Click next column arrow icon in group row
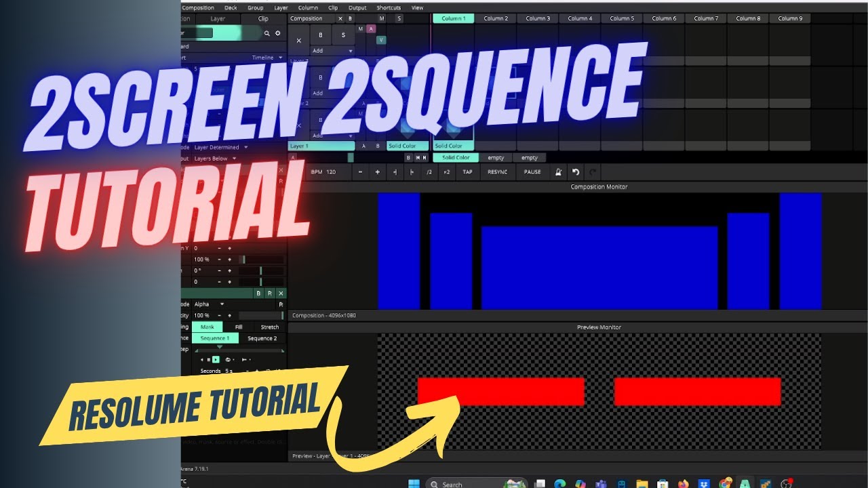The width and height of the screenshot is (868, 488). coord(425,157)
